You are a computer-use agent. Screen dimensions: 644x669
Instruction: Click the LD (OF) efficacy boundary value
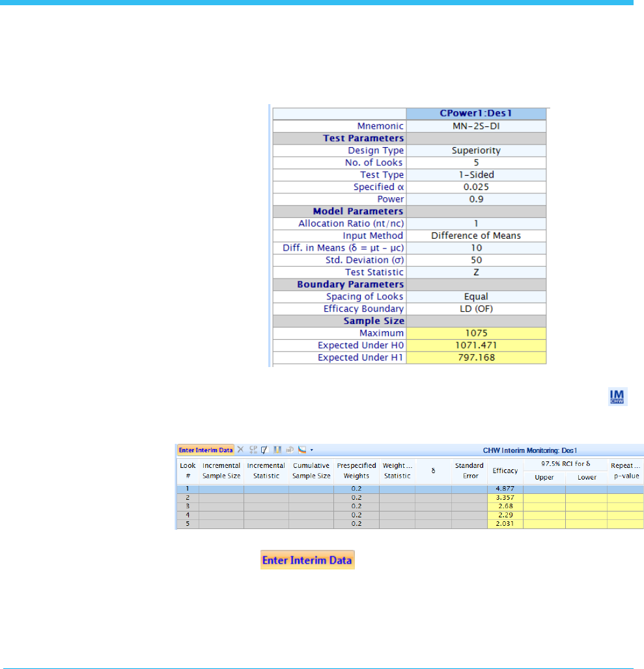[x=476, y=309]
